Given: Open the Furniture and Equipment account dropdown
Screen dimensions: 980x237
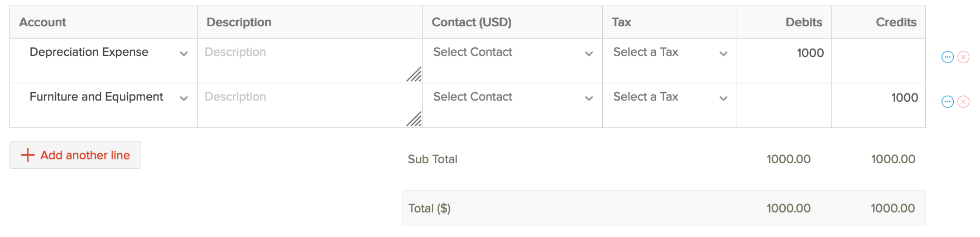Looking at the screenshot, I should click(x=184, y=98).
